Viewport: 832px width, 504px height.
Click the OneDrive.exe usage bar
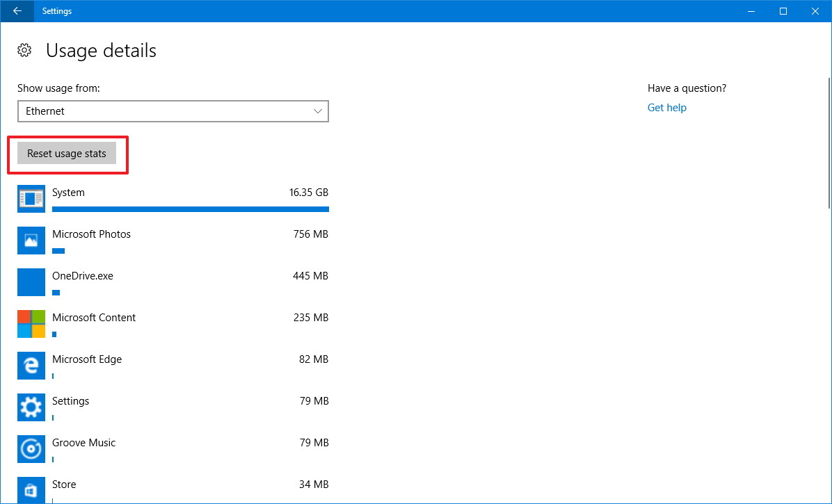[x=56, y=293]
